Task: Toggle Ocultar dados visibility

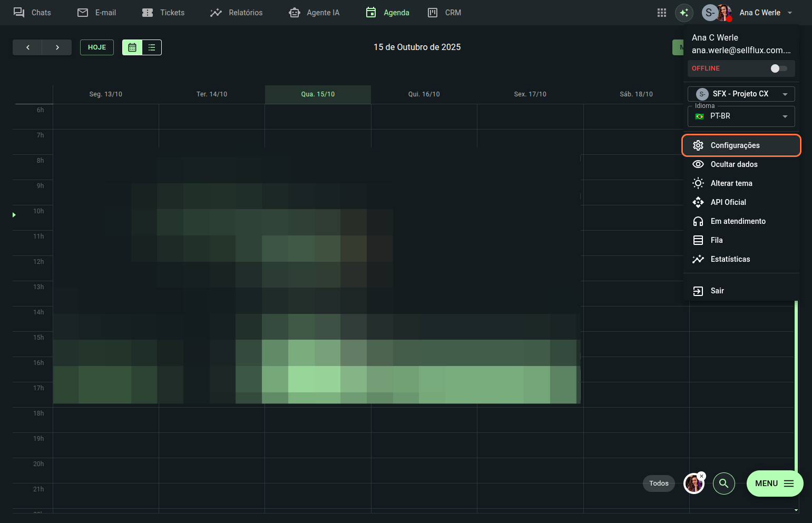Action: point(733,164)
